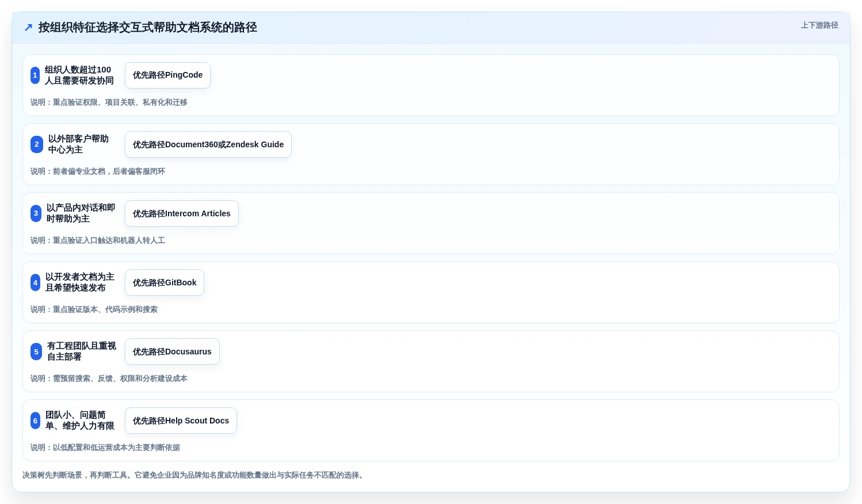Click the 上下游路径 label in header

tap(819, 25)
